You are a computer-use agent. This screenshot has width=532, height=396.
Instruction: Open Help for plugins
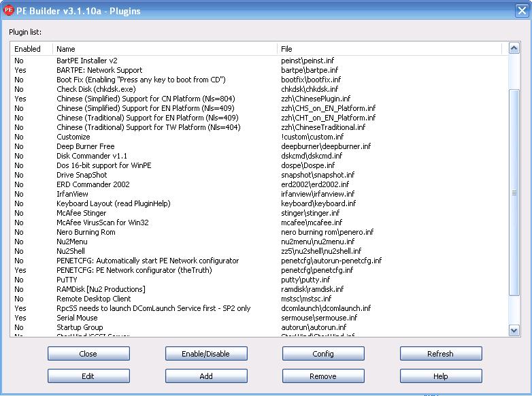click(441, 376)
